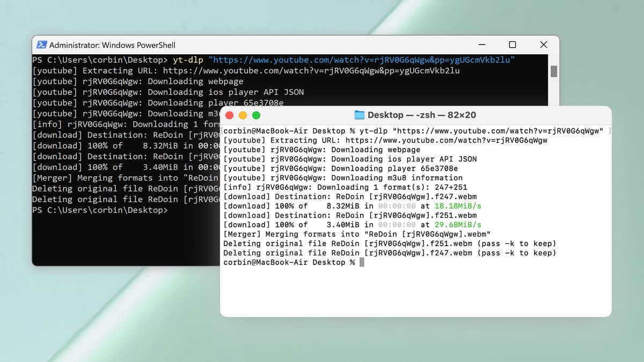
Task: Minimize the Windows PowerShell window
Action: [481, 45]
